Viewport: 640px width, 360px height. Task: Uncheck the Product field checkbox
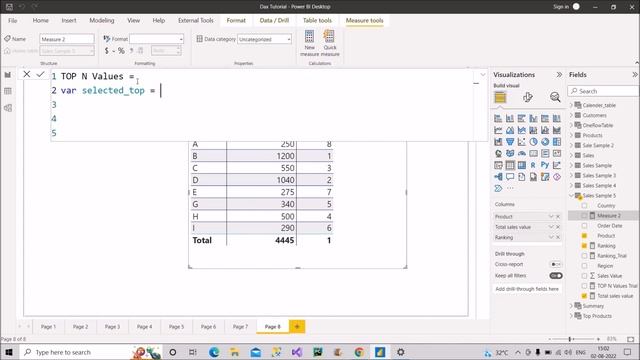tap(584, 236)
